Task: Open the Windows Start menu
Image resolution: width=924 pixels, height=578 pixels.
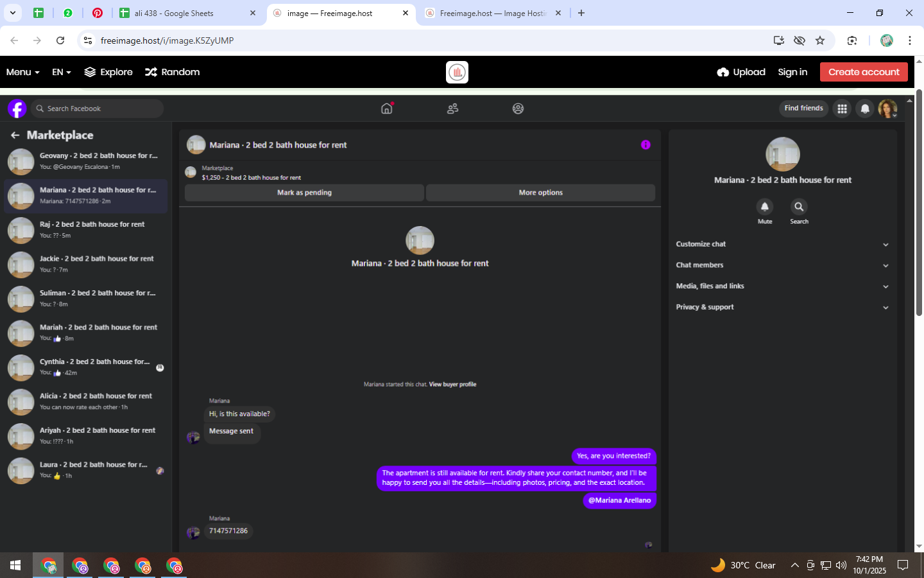Action: tap(15, 565)
